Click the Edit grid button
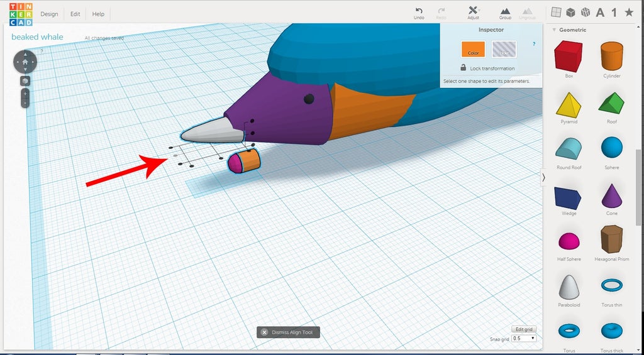 click(524, 330)
